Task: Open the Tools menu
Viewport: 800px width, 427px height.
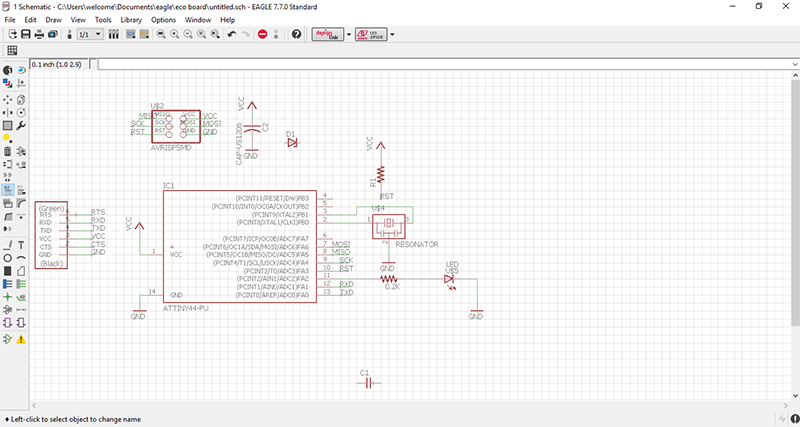Action: pyautogui.click(x=103, y=20)
